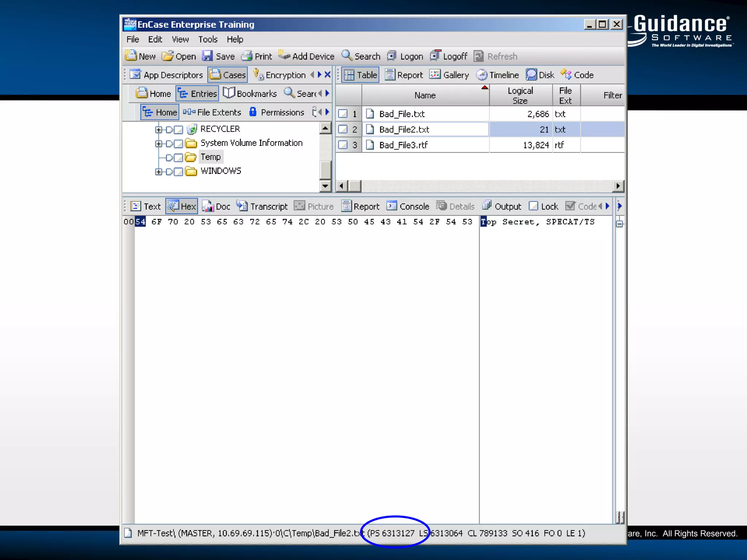Click the Save floppy disk icon

208,56
